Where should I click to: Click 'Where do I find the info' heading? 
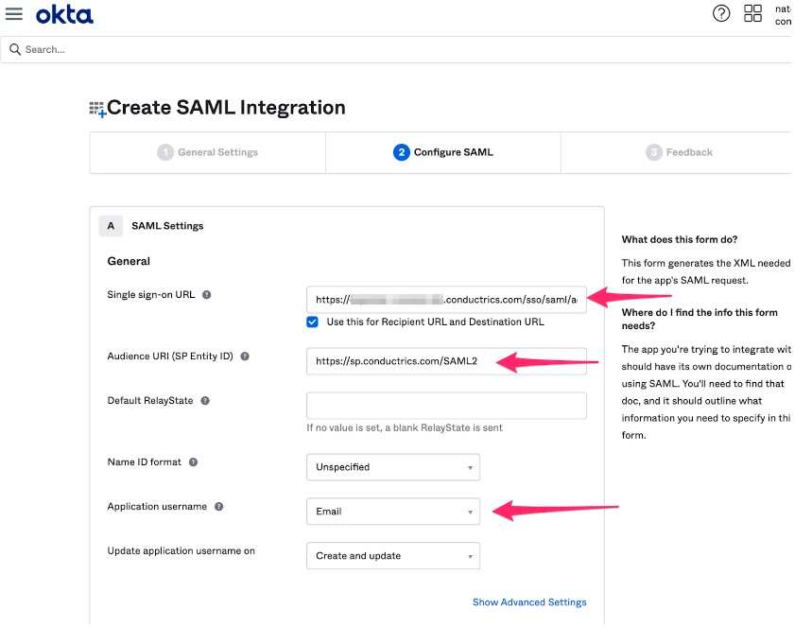(700, 319)
